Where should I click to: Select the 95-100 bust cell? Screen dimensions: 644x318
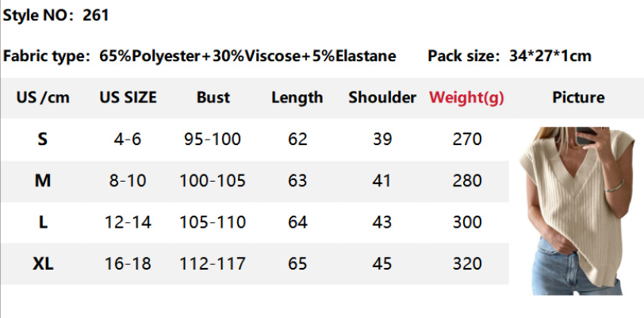[213, 140]
